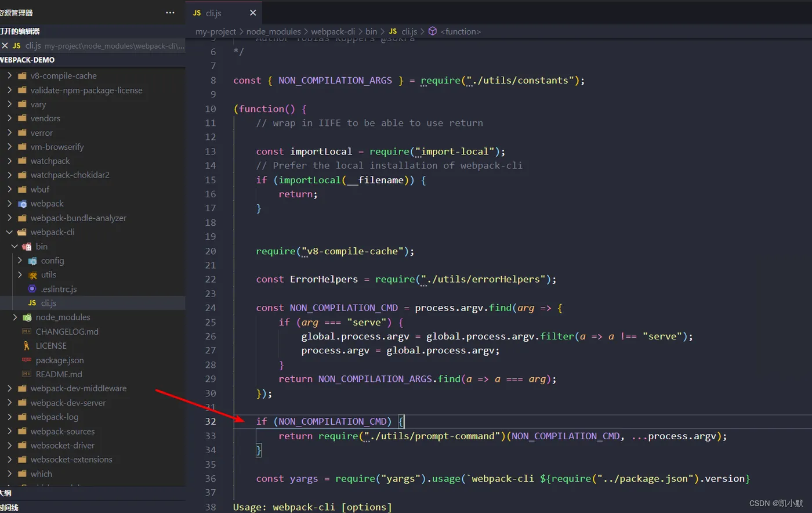Click the webpack folder icon
This screenshot has height=513, width=812.
pos(22,204)
